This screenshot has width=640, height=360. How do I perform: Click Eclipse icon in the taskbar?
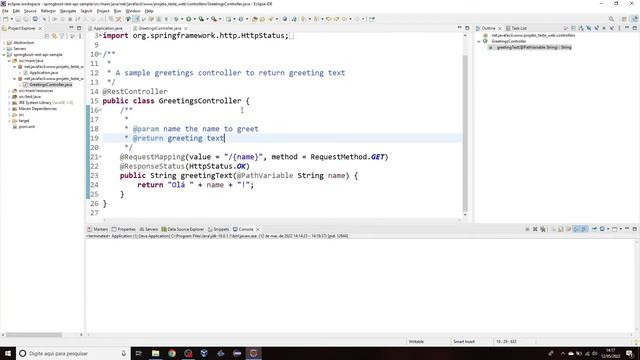253,353
